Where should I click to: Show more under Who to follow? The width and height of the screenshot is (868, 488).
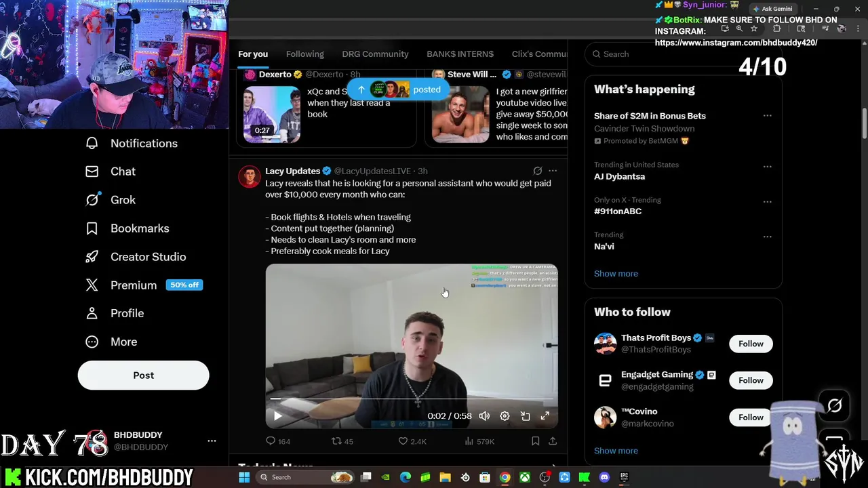click(x=616, y=451)
